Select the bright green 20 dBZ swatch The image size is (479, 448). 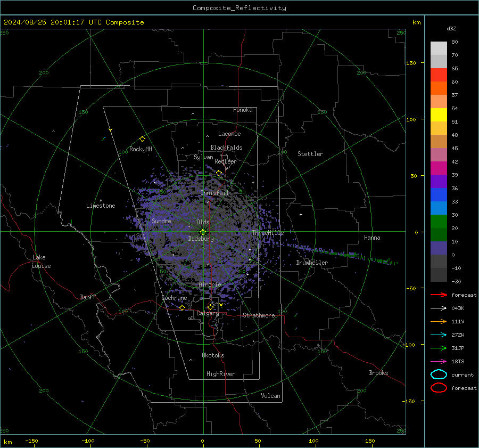439,222
